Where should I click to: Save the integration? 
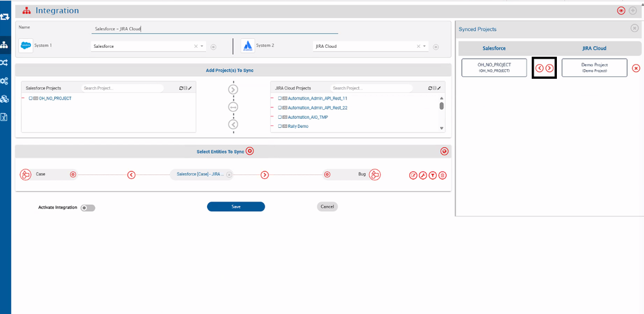(236, 207)
